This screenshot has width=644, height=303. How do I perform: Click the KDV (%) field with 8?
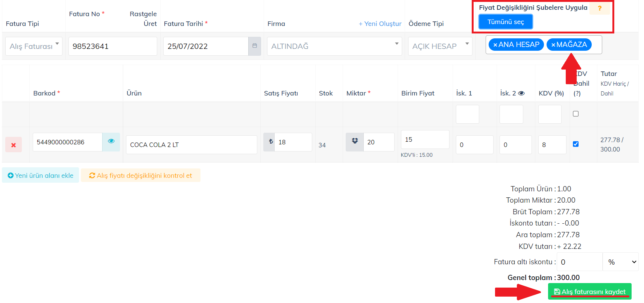tap(552, 145)
